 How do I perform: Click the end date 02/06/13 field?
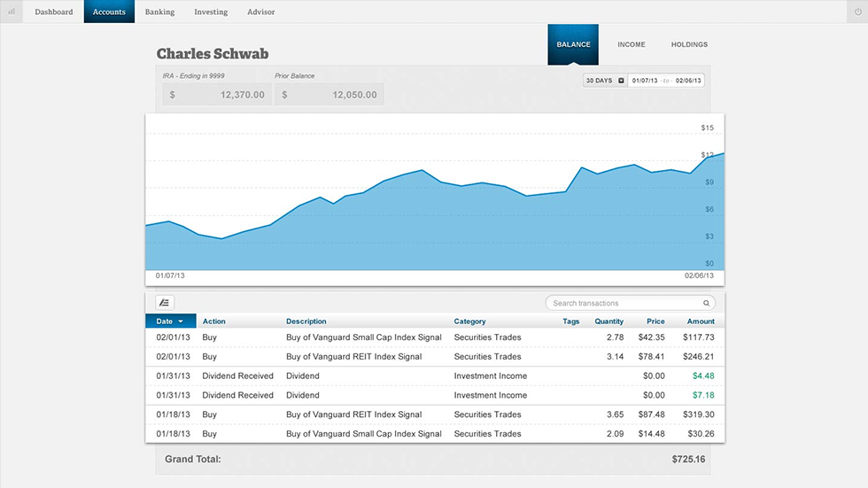(x=688, y=81)
